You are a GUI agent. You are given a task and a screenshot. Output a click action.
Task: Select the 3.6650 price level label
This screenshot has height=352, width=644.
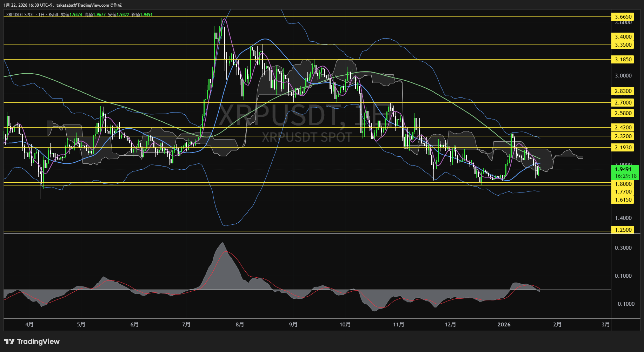[623, 16]
